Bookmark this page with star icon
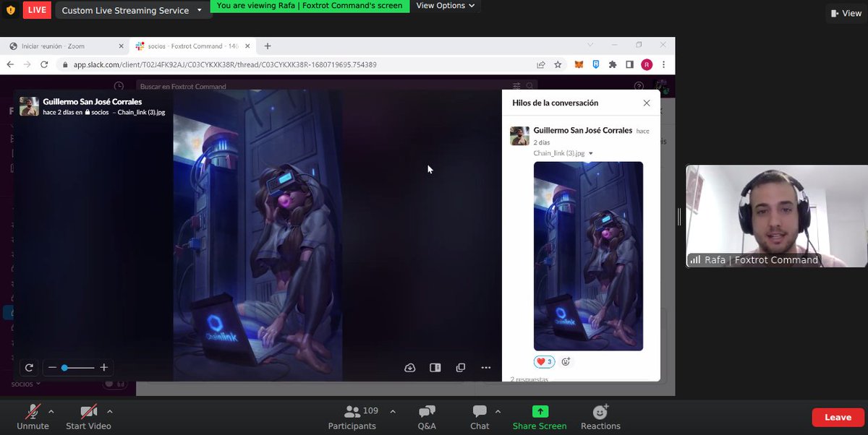The width and height of the screenshot is (868, 435). (x=558, y=64)
